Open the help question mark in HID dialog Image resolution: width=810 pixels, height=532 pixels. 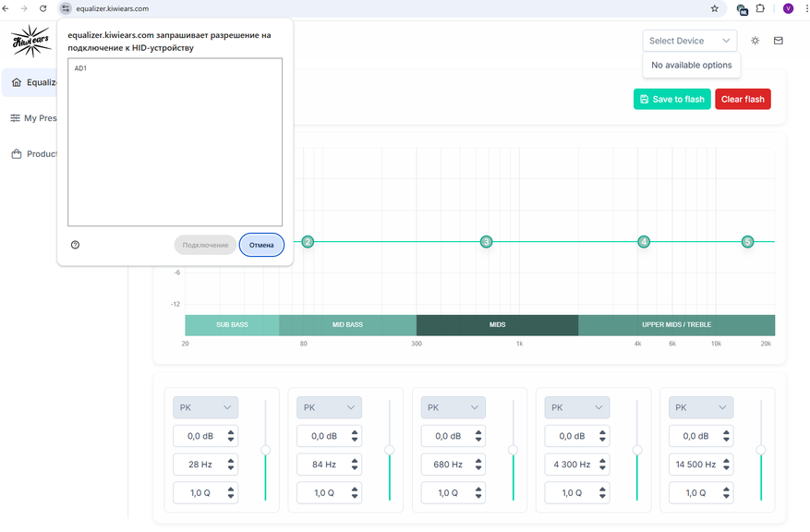pos(76,245)
